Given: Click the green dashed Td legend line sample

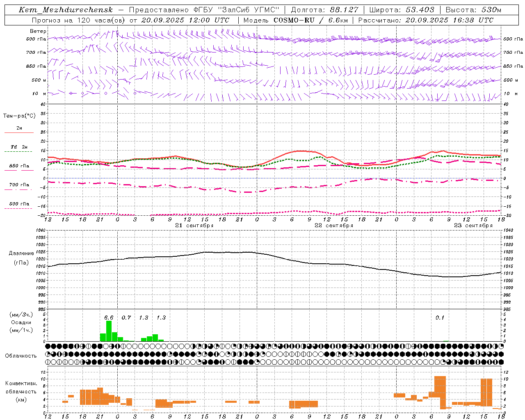Looking at the screenshot, I should 18,152.
